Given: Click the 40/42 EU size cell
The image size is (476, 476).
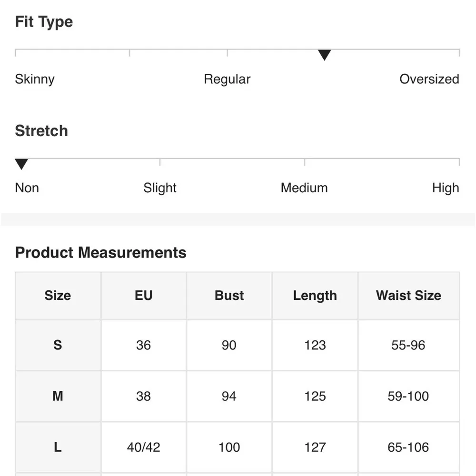Looking at the screenshot, I should (143, 447).
